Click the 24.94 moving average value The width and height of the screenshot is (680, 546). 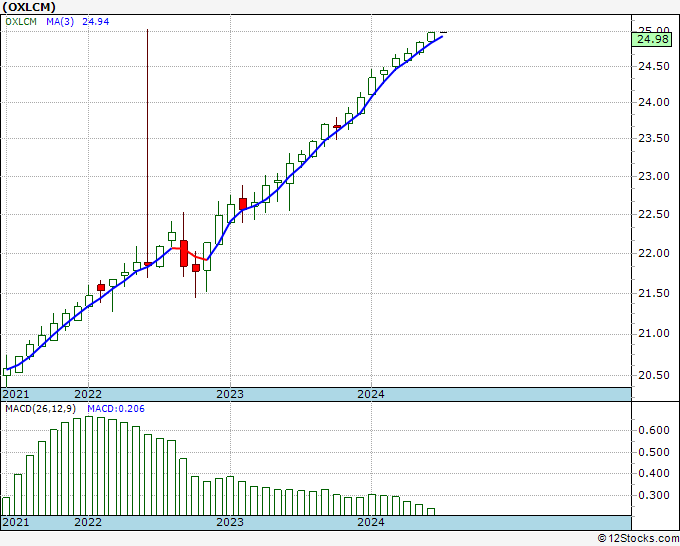[95, 22]
